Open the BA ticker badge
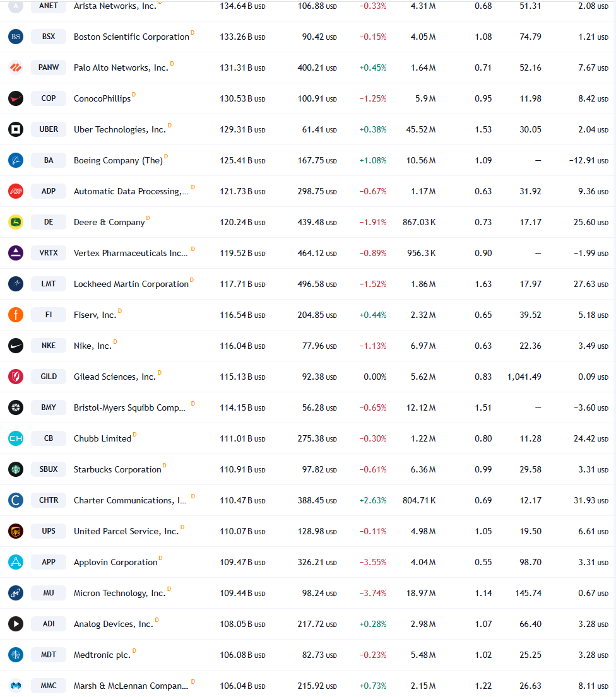 [49, 160]
